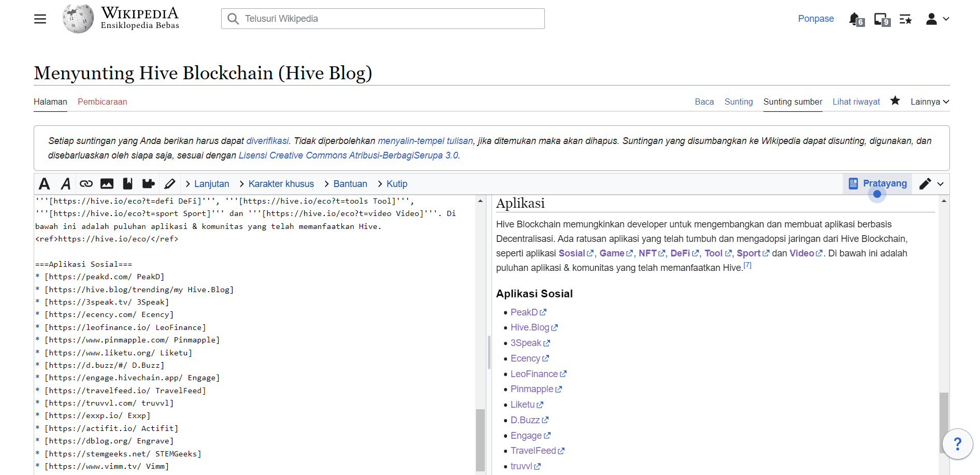
Task: Click the pencil editor-switch icon
Action: click(x=925, y=184)
